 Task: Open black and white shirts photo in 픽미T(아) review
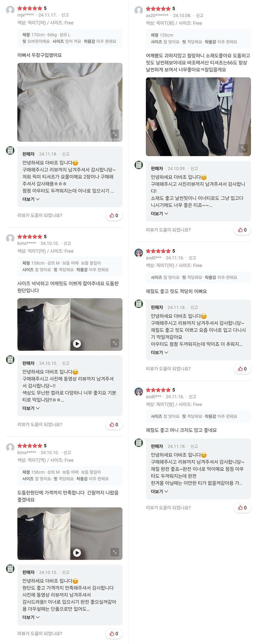(44, 324)
